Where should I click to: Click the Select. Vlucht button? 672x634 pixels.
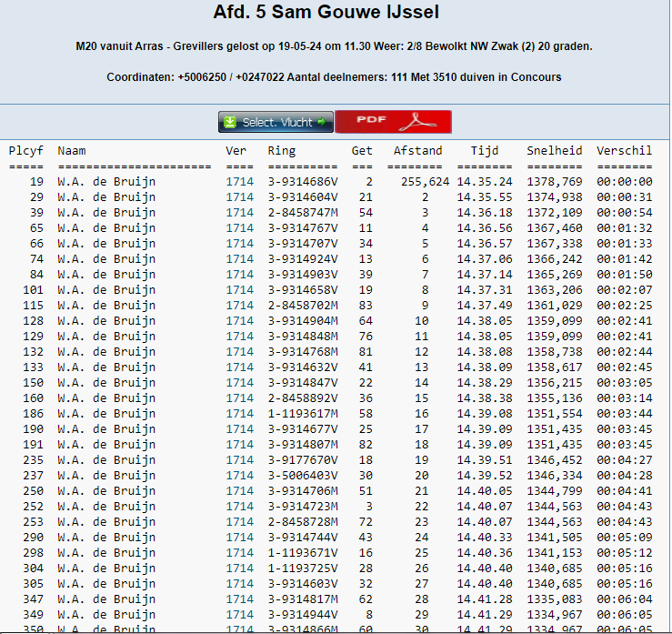[276, 122]
